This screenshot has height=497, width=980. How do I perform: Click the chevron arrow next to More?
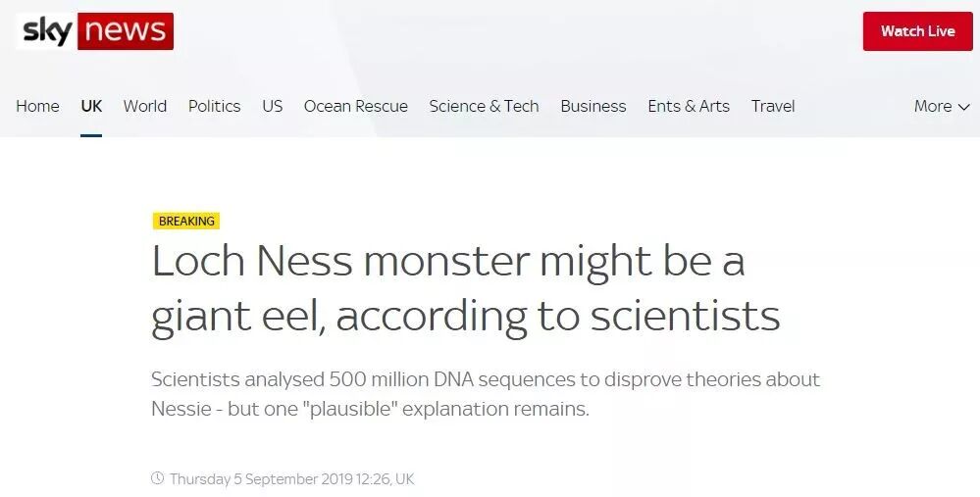(964, 107)
